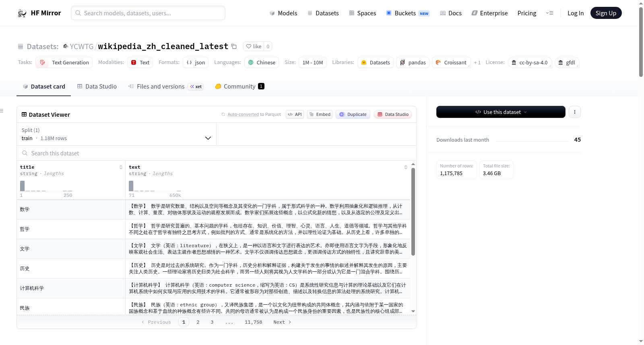The height and width of the screenshot is (345, 644).
Task: Click Previous page
Action: click(156, 322)
